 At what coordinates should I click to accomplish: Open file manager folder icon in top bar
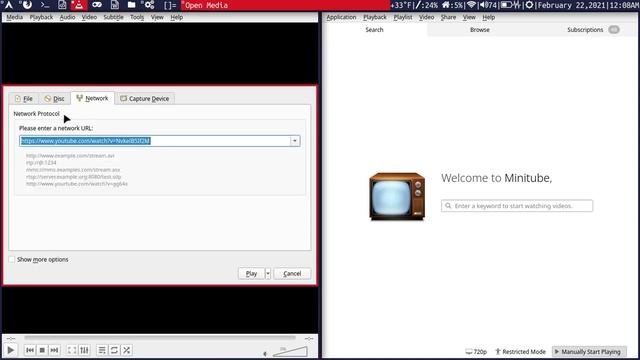point(131,5)
